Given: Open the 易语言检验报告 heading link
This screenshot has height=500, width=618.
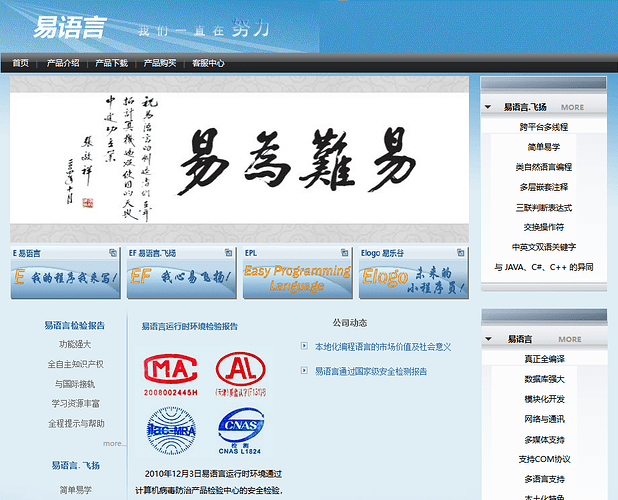Looking at the screenshot, I should tap(74, 325).
